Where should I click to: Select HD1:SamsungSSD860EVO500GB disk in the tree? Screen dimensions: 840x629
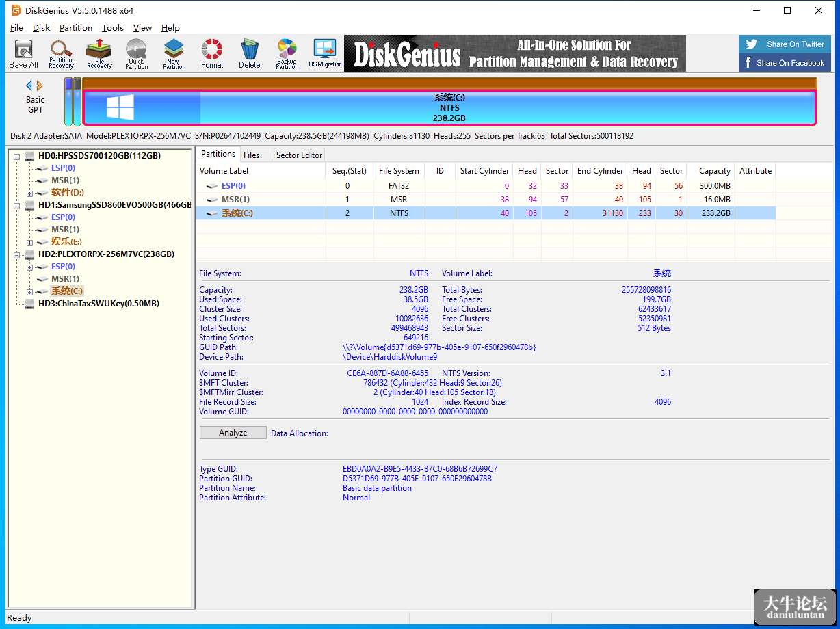pos(115,205)
